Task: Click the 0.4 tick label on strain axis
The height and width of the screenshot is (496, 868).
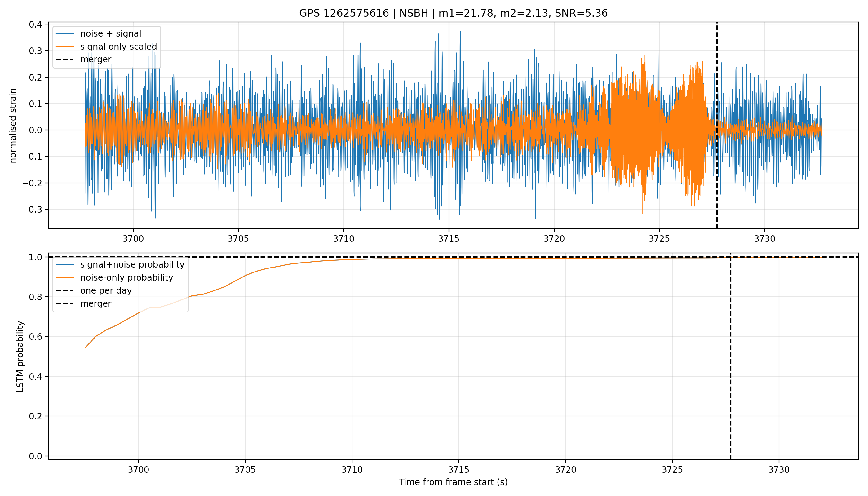Action: (x=35, y=24)
